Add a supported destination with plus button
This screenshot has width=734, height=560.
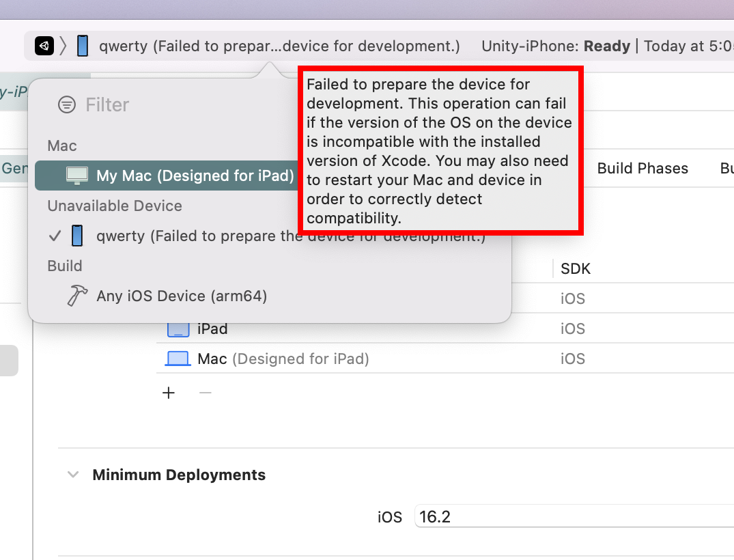pyautogui.click(x=169, y=393)
